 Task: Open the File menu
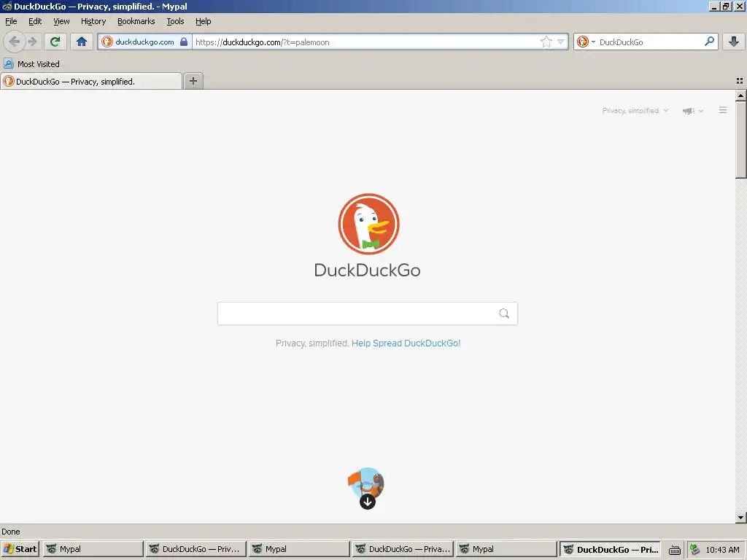(11, 21)
